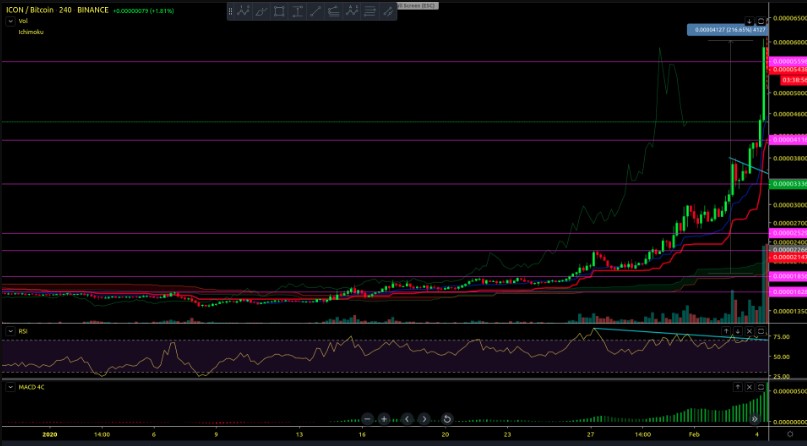Click the zoom out minus button
This screenshot has width=807, height=446.
[368, 419]
